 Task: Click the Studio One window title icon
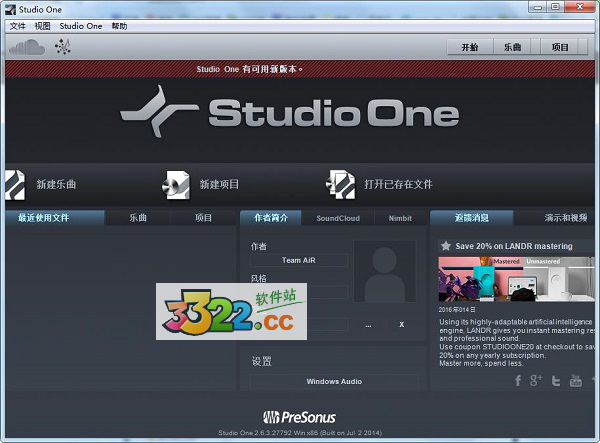coord(10,10)
